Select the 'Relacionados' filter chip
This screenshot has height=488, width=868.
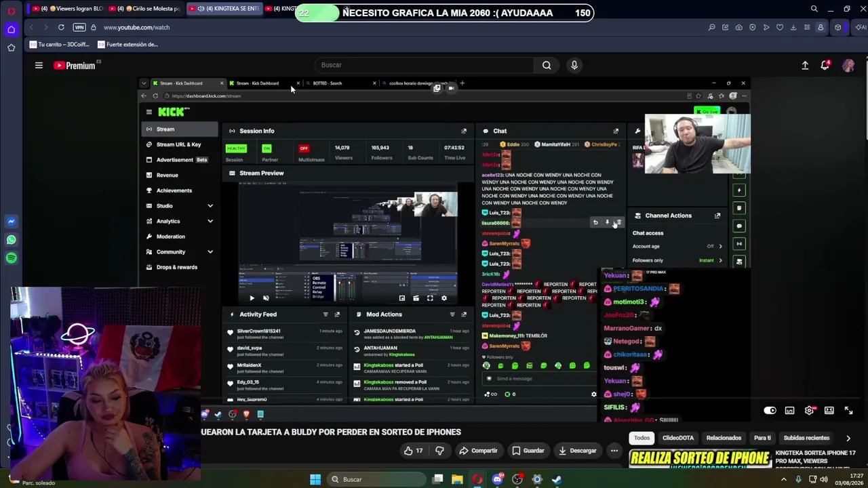(x=724, y=438)
